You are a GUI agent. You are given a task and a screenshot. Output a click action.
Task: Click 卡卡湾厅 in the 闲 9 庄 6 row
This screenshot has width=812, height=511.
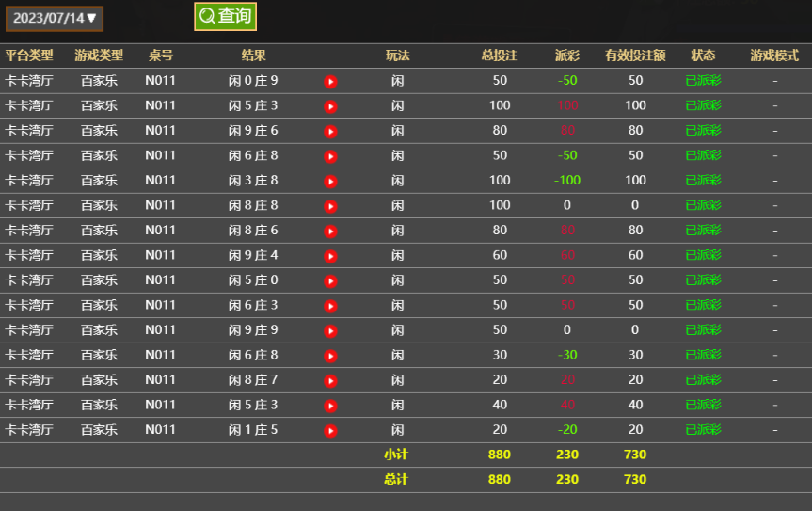click(x=29, y=131)
